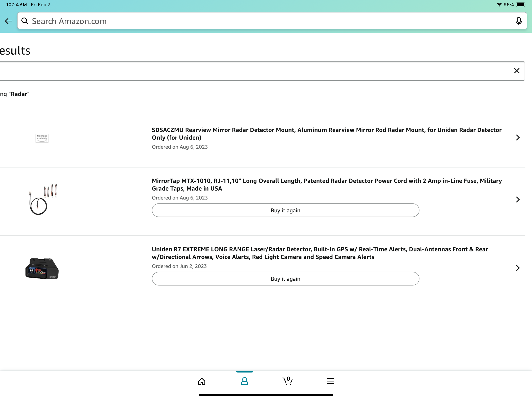The height and width of the screenshot is (399, 532).
Task: Open the account profile tab icon
Action: 244,381
